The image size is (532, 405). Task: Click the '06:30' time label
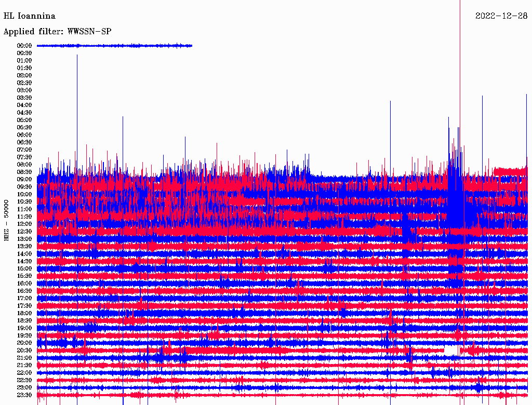click(24, 142)
